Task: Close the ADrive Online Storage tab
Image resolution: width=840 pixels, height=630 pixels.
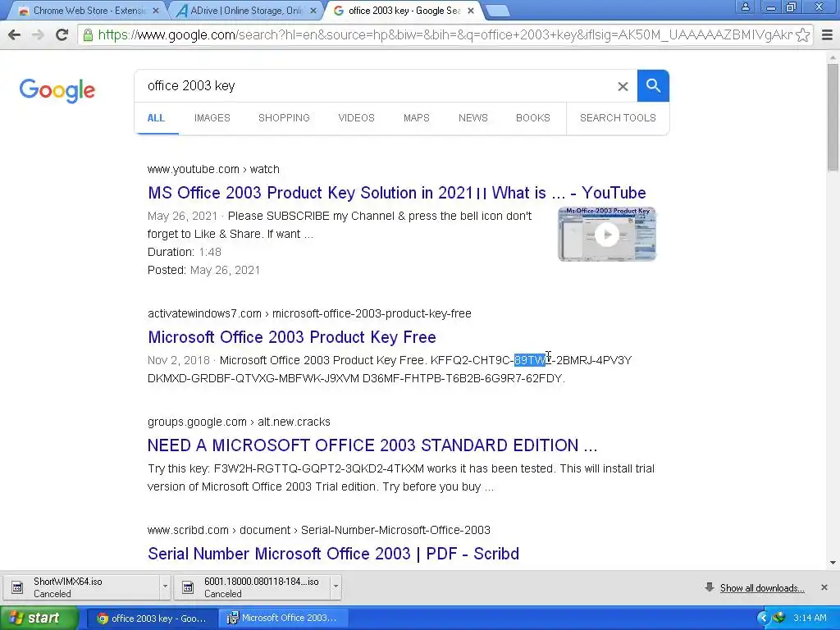Action: tap(313, 10)
